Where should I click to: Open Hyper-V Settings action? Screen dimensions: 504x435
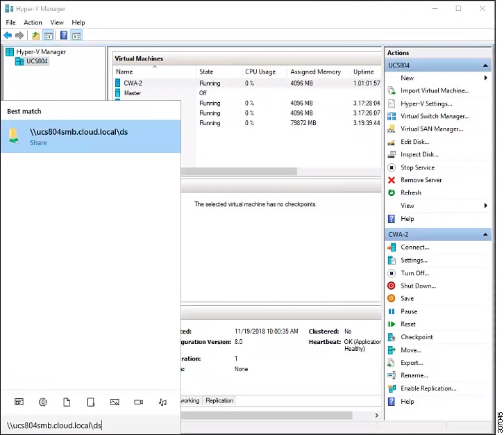coord(426,104)
